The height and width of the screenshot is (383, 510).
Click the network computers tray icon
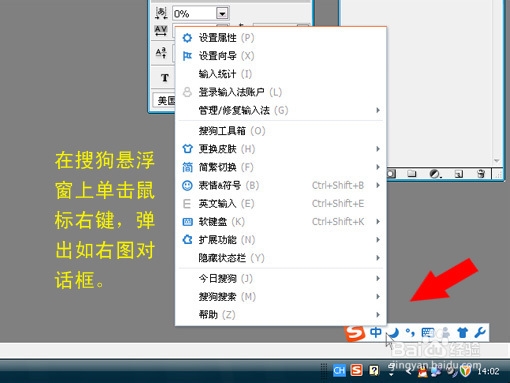436,371
